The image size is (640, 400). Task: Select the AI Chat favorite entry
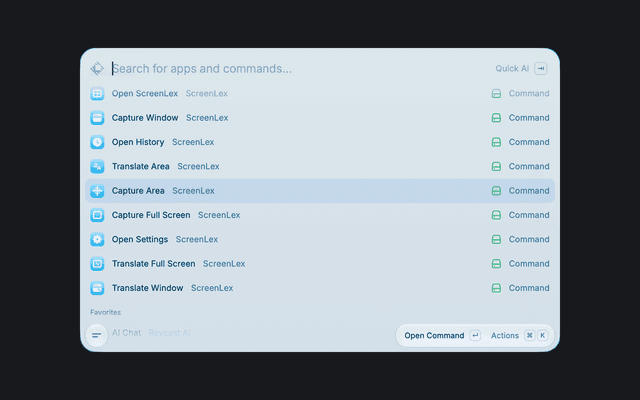pos(320,333)
